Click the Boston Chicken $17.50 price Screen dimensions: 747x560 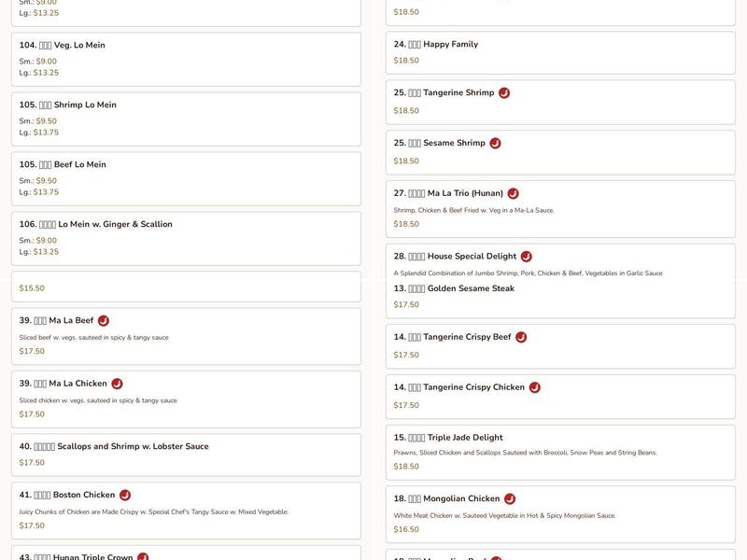(32, 525)
